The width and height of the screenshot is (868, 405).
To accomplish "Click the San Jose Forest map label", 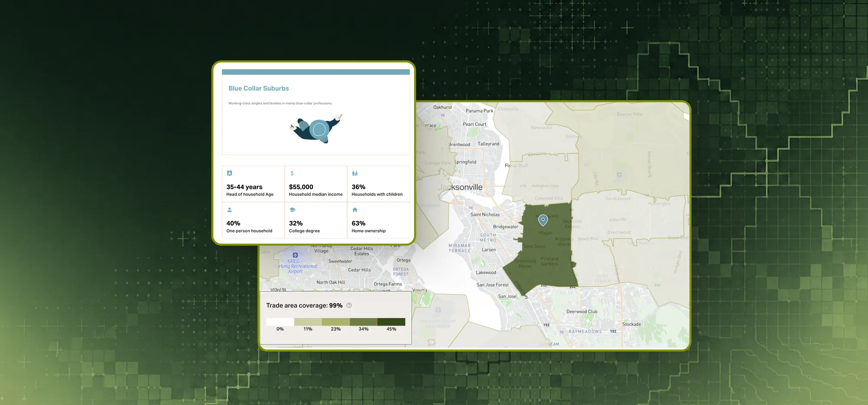I will point(493,285).
